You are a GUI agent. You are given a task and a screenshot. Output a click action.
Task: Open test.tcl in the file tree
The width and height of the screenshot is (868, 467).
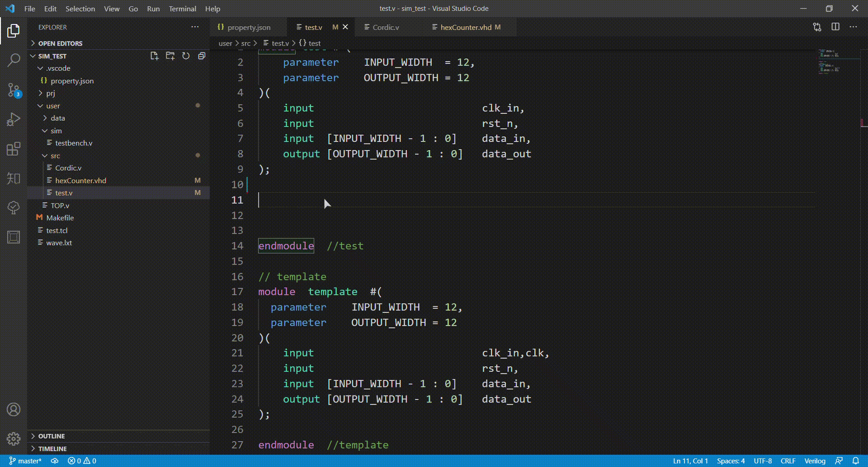pos(118,230)
